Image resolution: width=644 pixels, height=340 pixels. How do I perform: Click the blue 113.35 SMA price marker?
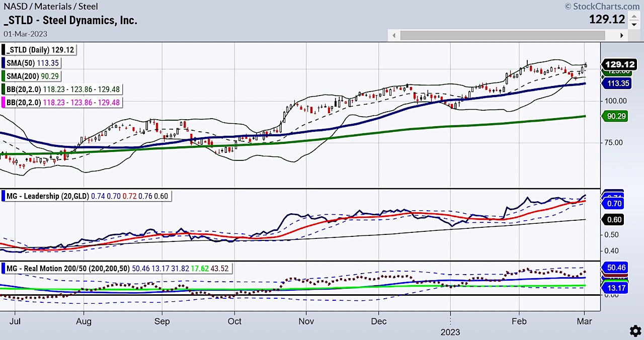click(x=619, y=83)
